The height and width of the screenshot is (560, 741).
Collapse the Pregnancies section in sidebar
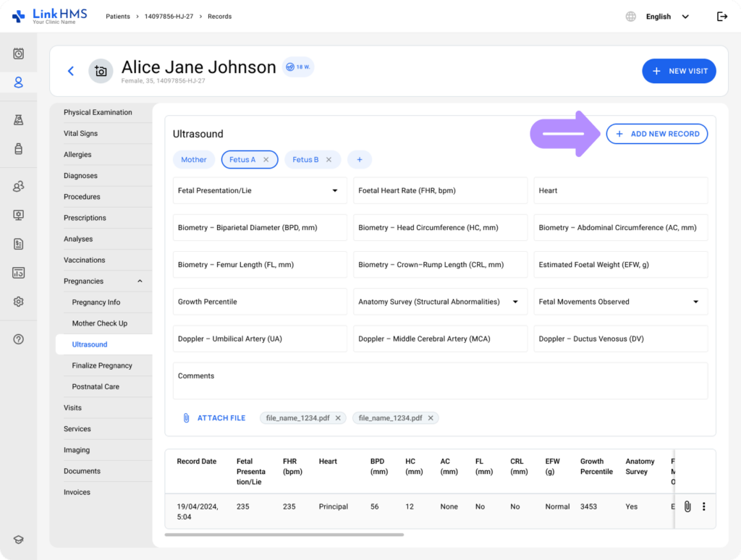click(140, 281)
